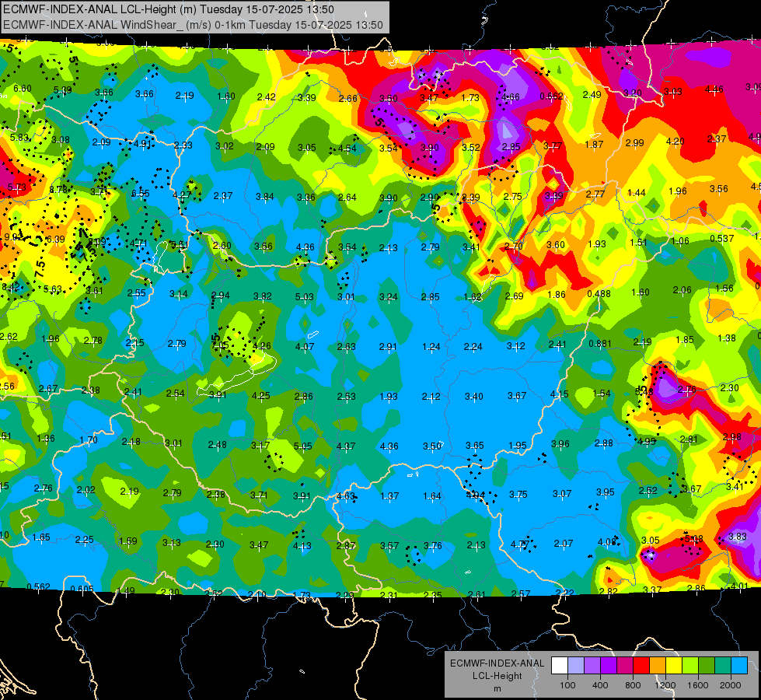This screenshot has width=761, height=700.
Task: Click the wind shear value 8.39
Action: pos(471,197)
